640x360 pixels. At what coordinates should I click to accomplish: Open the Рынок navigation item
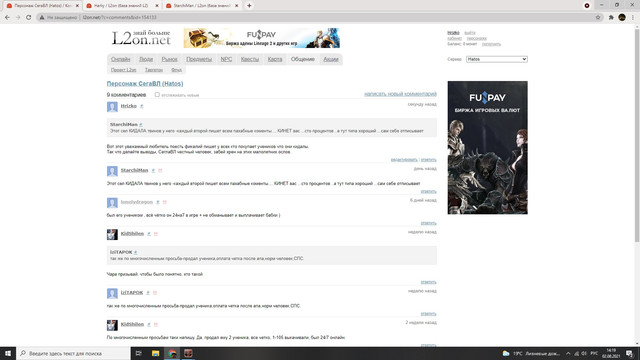pos(169,59)
